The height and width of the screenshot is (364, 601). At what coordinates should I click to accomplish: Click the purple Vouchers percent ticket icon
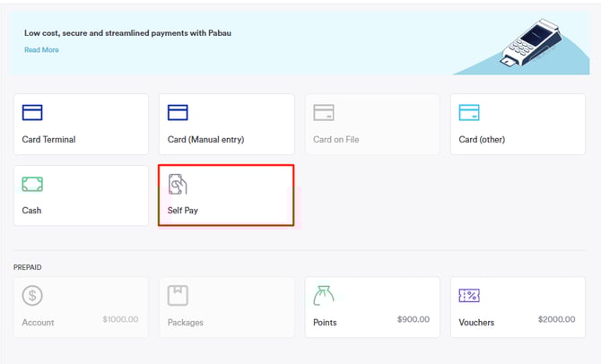(469, 295)
